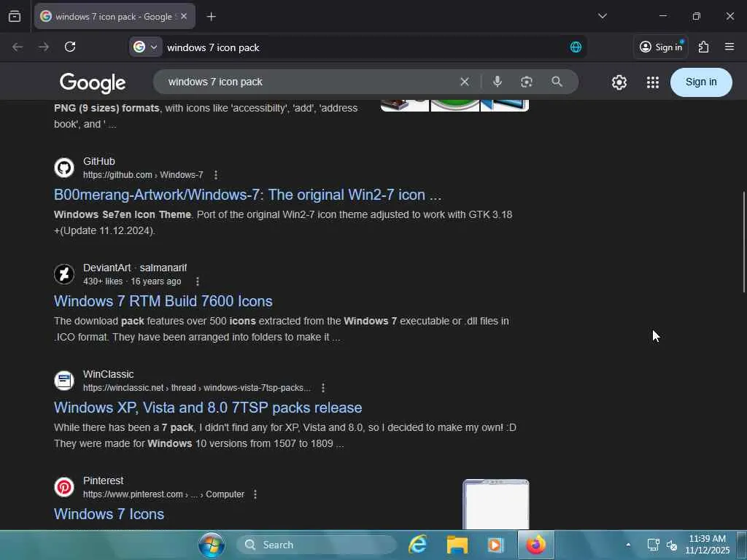Click the winclassic.net thread URL text
Image resolution: width=747 pixels, height=560 pixels.
(197, 388)
